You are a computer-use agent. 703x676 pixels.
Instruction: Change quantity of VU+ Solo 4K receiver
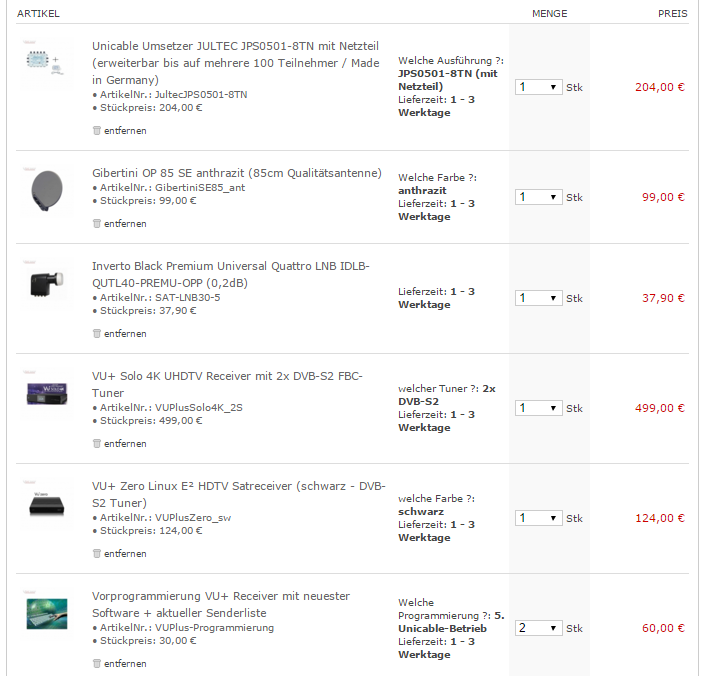pos(539,408)
